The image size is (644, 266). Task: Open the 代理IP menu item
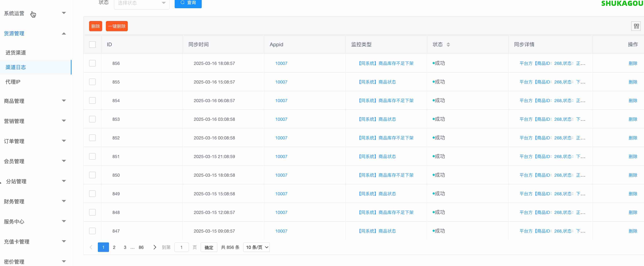pos(13,82)
